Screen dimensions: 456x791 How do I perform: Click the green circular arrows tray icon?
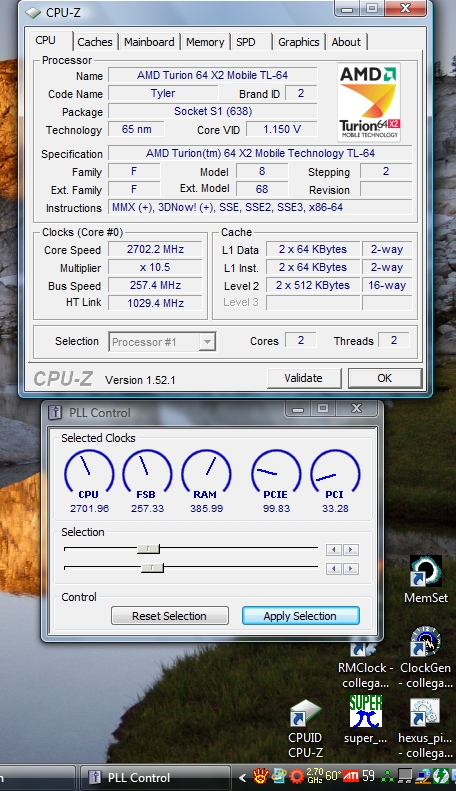pos(441,776)
